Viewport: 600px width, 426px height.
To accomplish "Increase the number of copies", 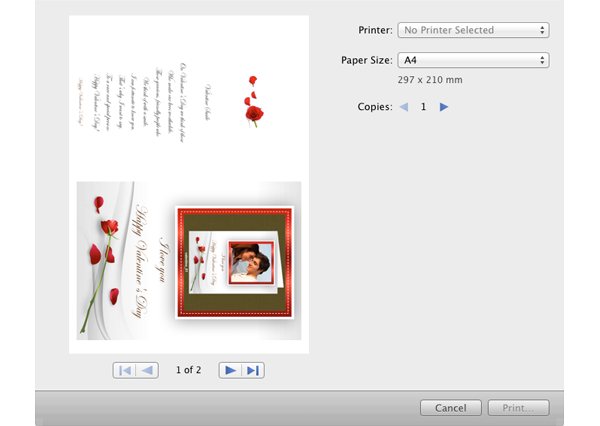I will 444,106.
